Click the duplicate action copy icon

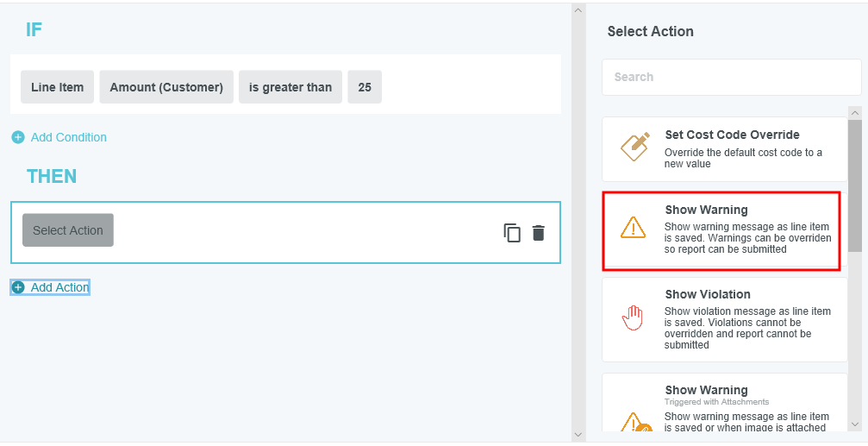(x=512, y=233)
